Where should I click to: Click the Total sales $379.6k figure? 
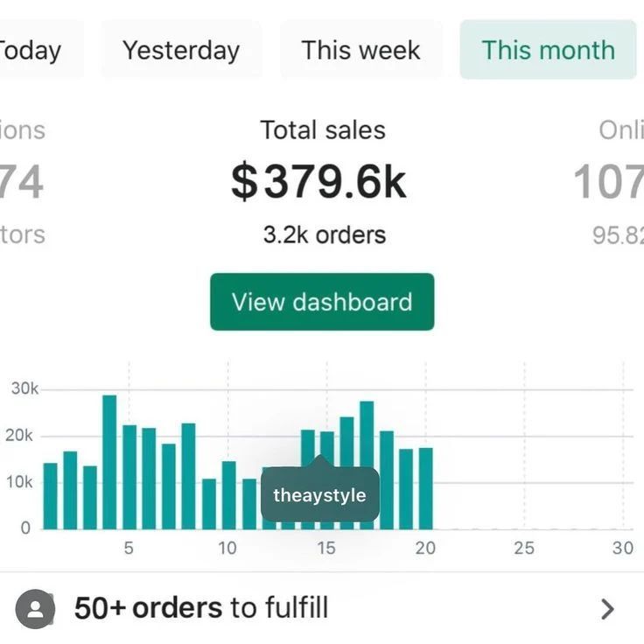pos(319,182)
